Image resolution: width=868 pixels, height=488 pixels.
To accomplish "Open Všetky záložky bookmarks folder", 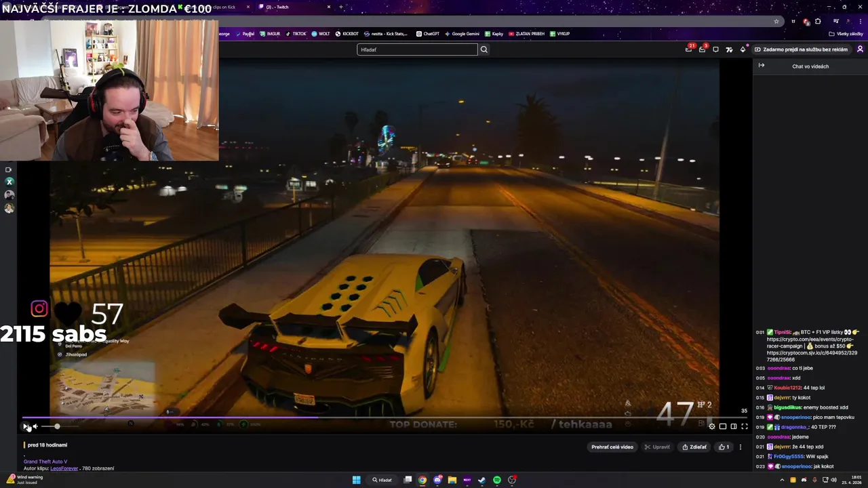I will point(846,34).
